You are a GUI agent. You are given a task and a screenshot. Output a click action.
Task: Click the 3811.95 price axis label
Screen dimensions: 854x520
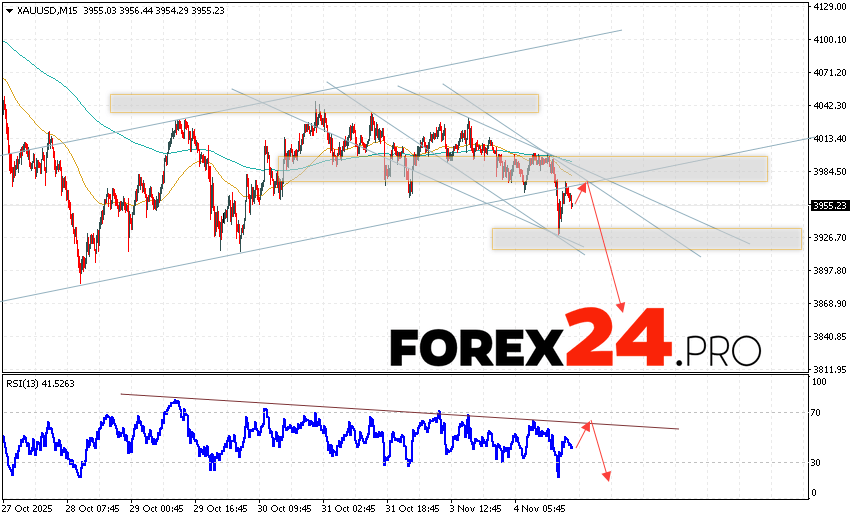[x=830, y=369]
